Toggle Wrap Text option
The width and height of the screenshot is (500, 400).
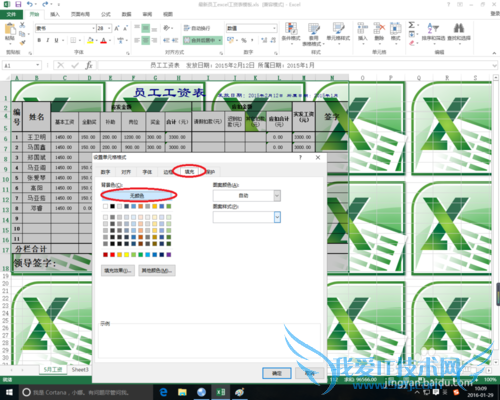(197, 28)
